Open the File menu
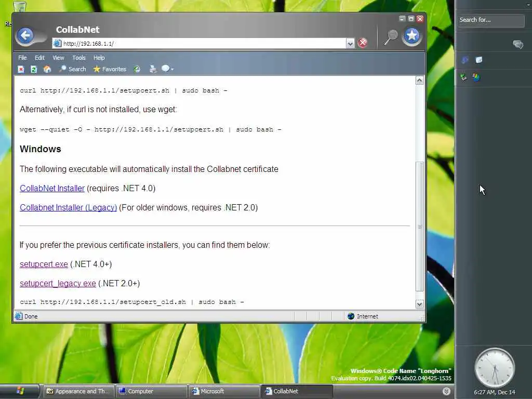Viewport: 532px width, 399px height. [x=22, y=58]
